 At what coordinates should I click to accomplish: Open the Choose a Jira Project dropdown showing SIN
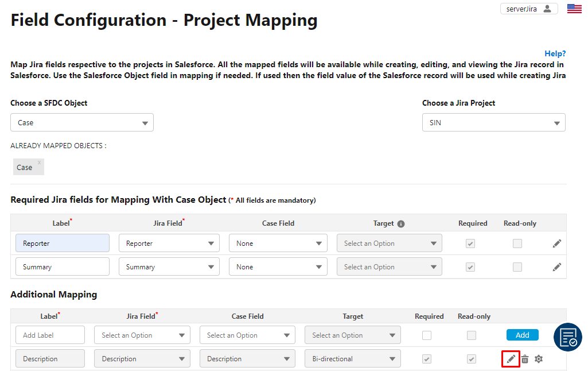(493, 122)
